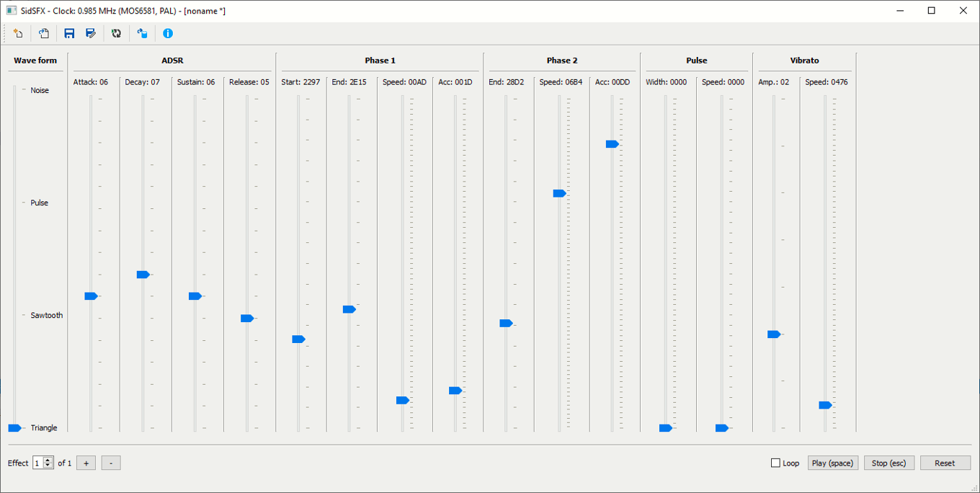This screenshot has width=980, height=493.
Task: Click the Save As pencil-disk icon
Action: [91, 33]
